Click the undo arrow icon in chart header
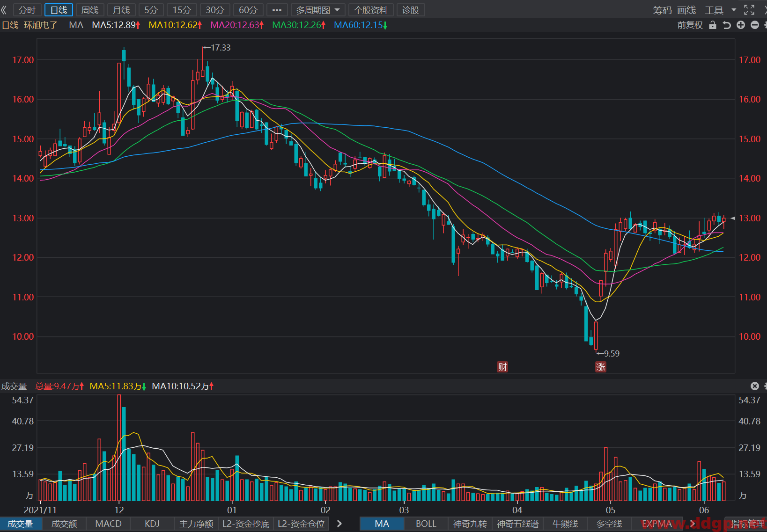 point(727,25)
